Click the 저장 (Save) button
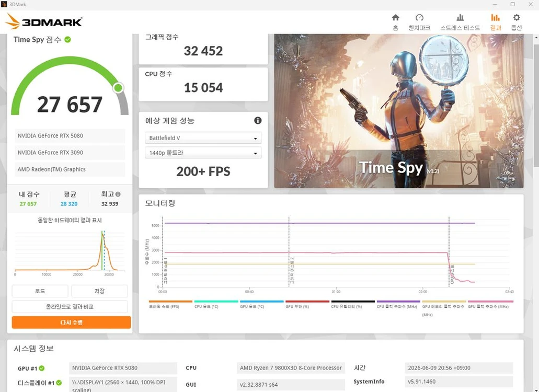Viewport: 539px width, 392px height. [100, 291]
